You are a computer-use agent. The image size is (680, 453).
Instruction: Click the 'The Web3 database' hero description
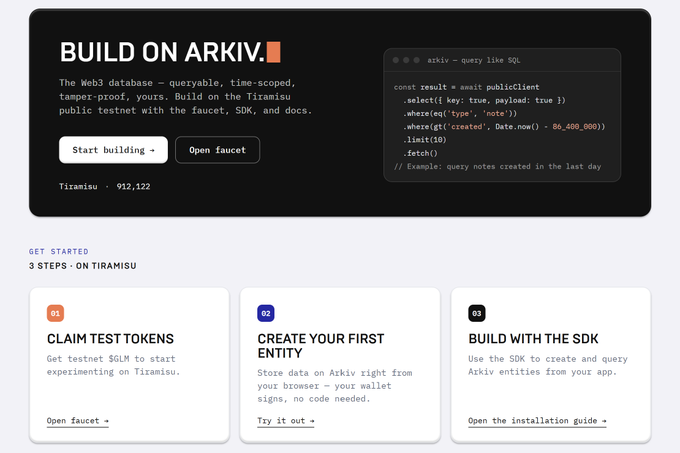click(x=186, y=97)
